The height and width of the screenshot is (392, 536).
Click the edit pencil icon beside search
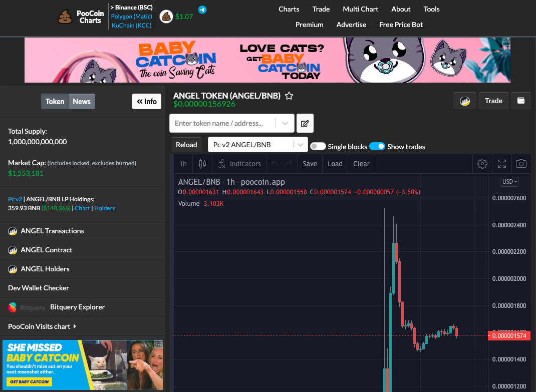(x=305, y=123)
